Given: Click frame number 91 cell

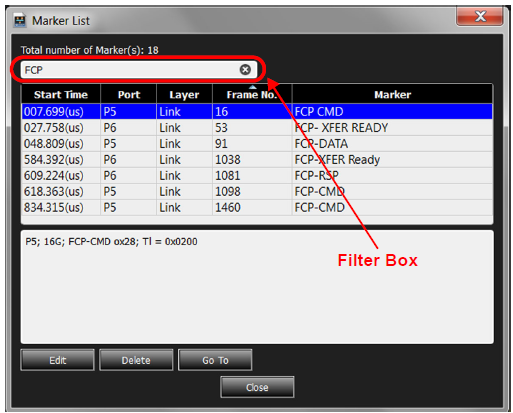Looking at the screenshot, I should [x=252, y=144].
